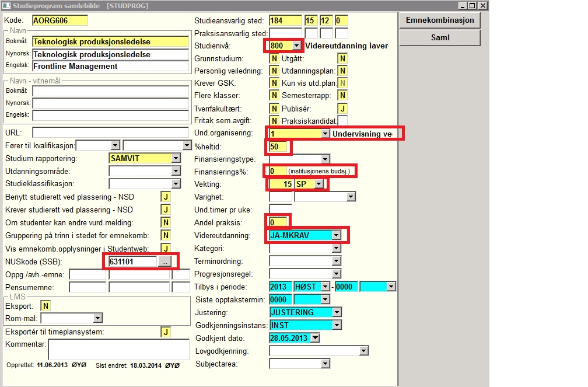Expand the Vekting SP unit dropdown
Viewport: 588px width, 387px height.
coord(318,184)
